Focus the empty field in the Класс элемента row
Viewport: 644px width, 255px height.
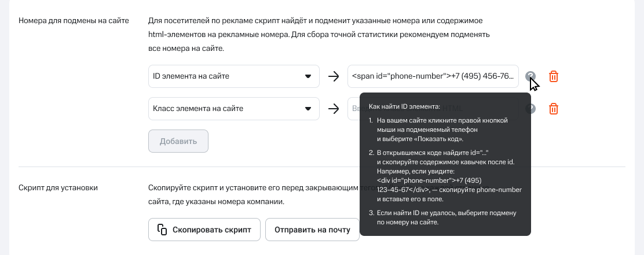point(353,109)
